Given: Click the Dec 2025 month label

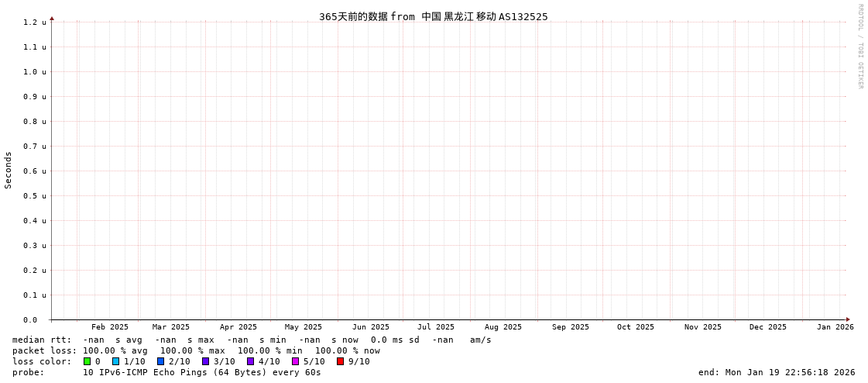Looking at the screenshot, I should click(767, 327).
